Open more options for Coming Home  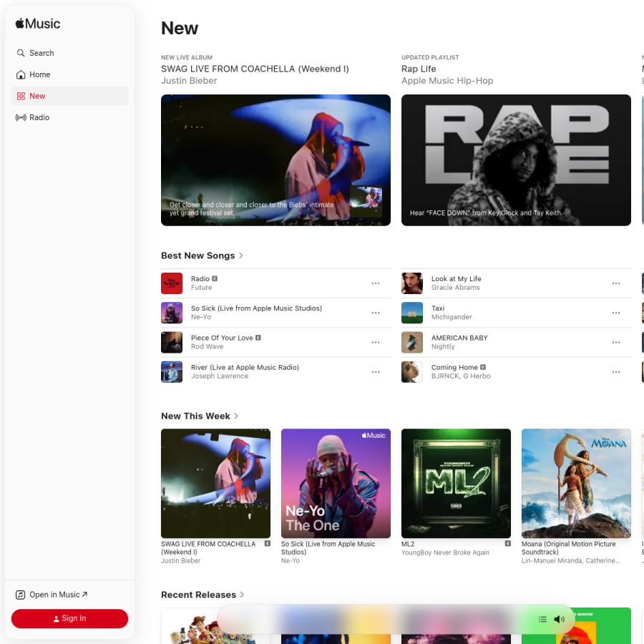click(x=615, y=372)
